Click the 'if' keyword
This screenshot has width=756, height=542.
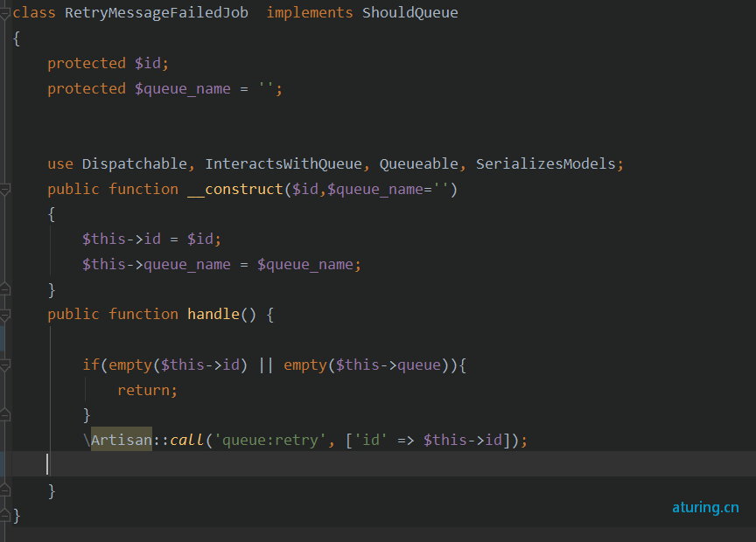click(x=91, y=365)
